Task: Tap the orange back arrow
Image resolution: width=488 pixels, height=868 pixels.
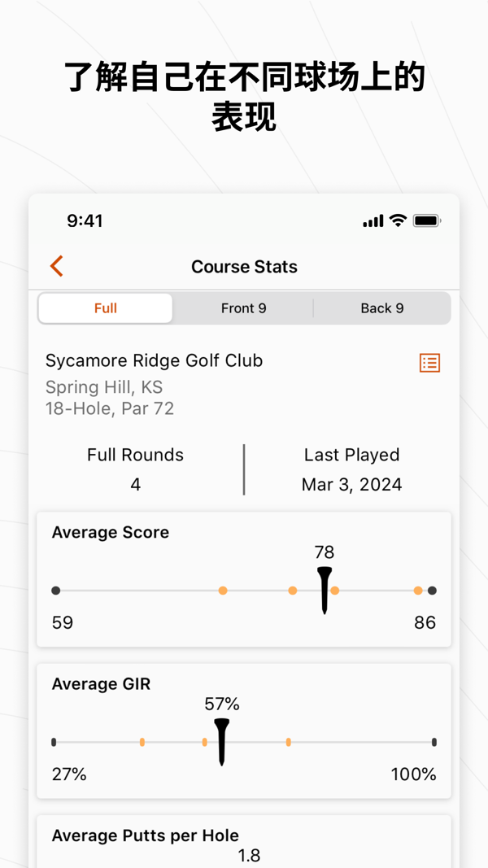Action: (56, 266)
